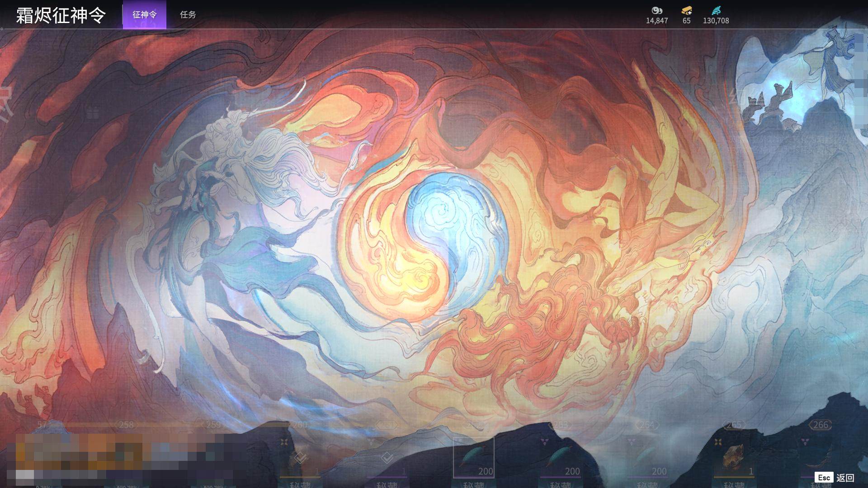Select the golden item reward at level 265
The height and width of the screenshot is (488, 868).
tap(733, 457)
